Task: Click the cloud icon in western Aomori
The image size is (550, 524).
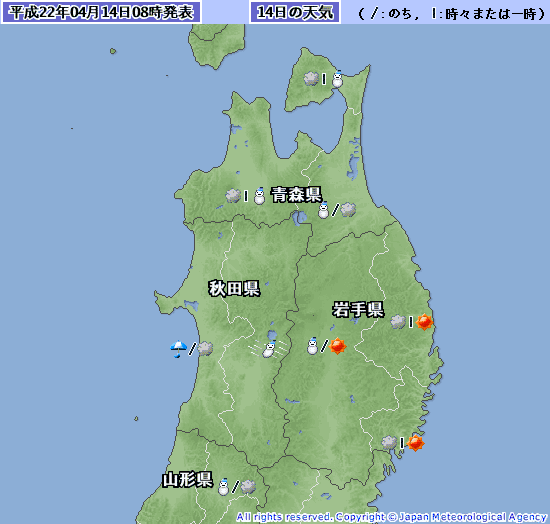Action: click(x=233, y=196)
